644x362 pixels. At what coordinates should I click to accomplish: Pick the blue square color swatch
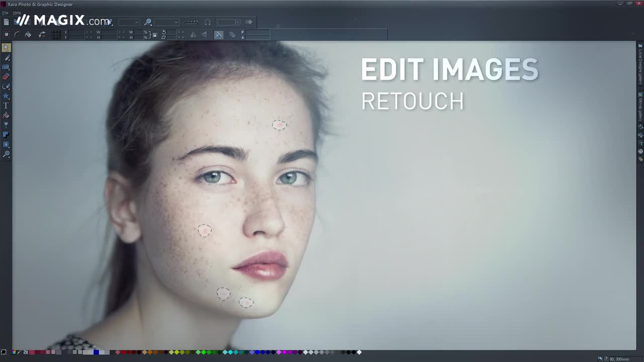point(96,352)
